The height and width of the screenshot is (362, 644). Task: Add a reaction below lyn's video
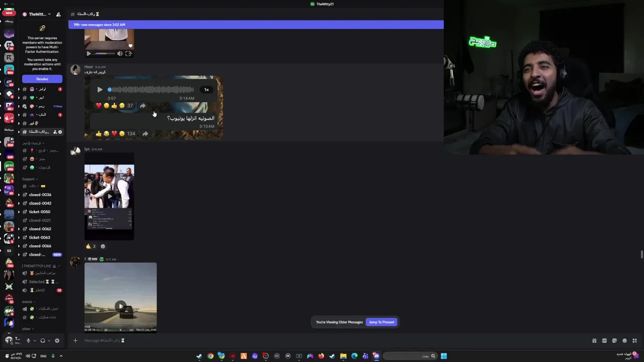pos(103,246)
